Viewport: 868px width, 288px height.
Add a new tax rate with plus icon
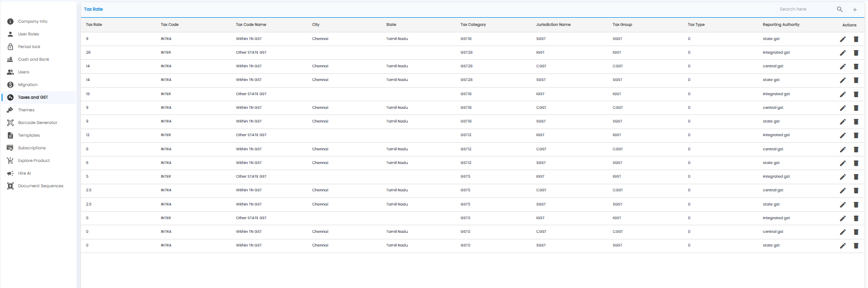(855, 10)
